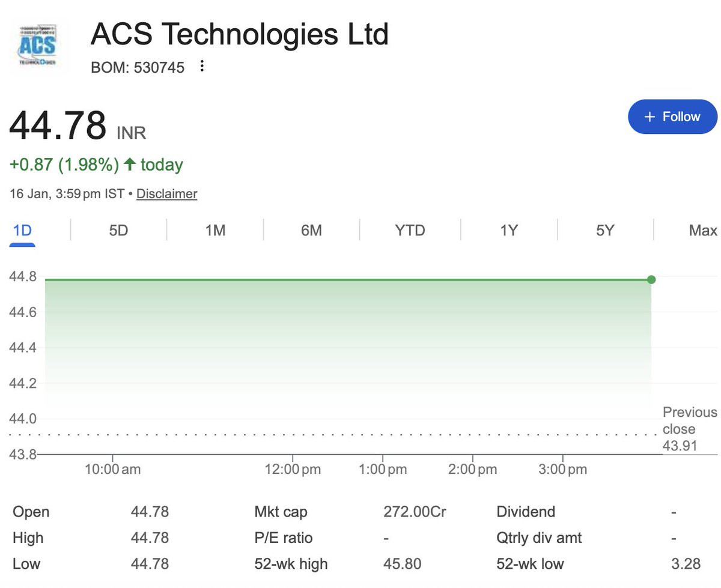Viewport: 721px width, 588px height.
Task: Click the plus icon in Follow button
Action: point(649,117)
